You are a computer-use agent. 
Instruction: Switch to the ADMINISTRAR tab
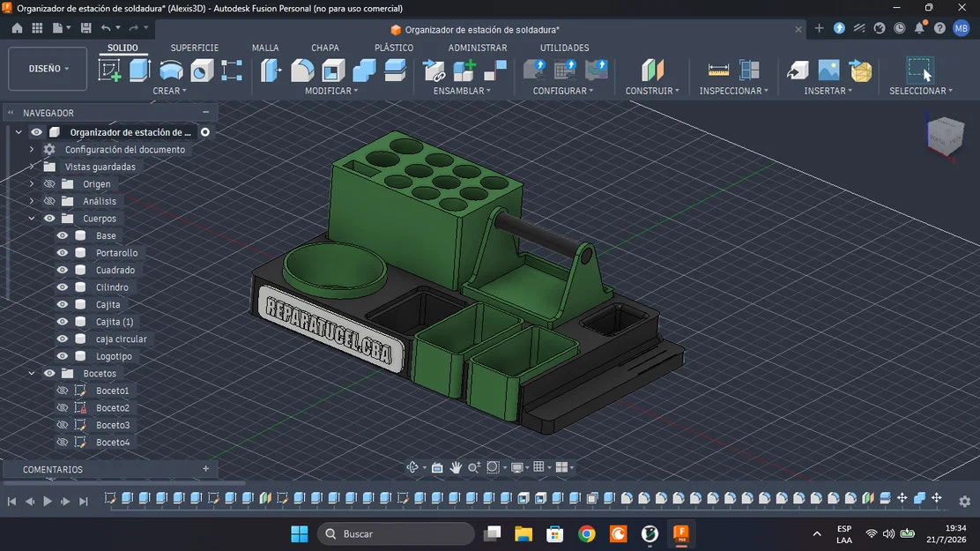pos(478,48)
